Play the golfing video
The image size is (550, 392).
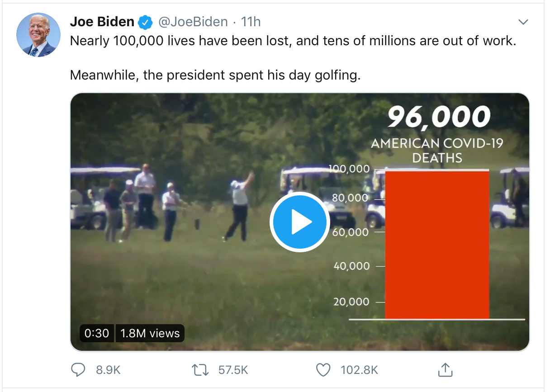click(x=299, y=222)
